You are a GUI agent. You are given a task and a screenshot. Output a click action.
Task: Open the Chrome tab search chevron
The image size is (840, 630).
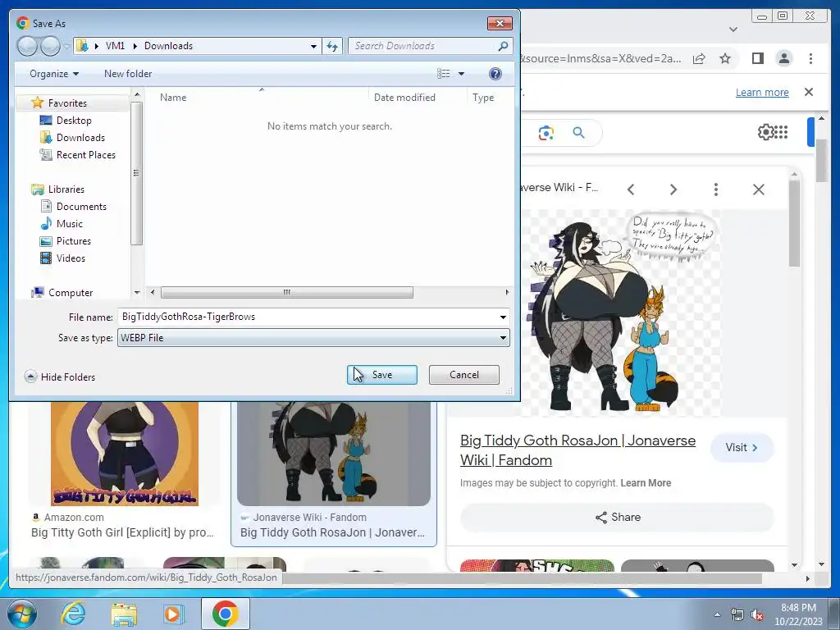coord(733,29)
